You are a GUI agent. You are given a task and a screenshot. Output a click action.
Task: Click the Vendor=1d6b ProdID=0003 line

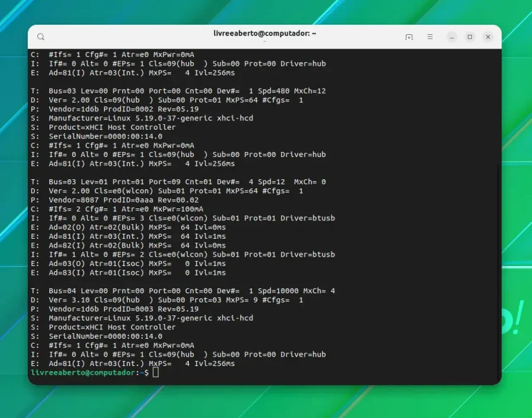(115, 309)
